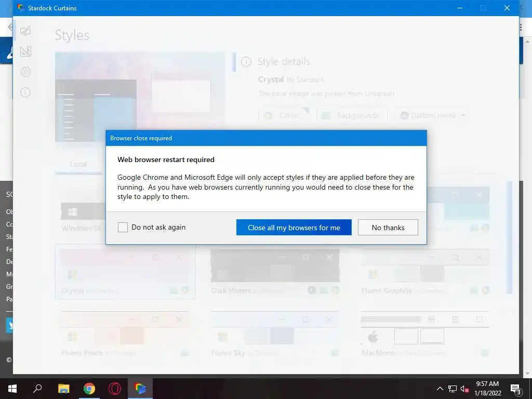Select the Crystal style card
Viewport: 532px width, 399px height.
point(125,272)
